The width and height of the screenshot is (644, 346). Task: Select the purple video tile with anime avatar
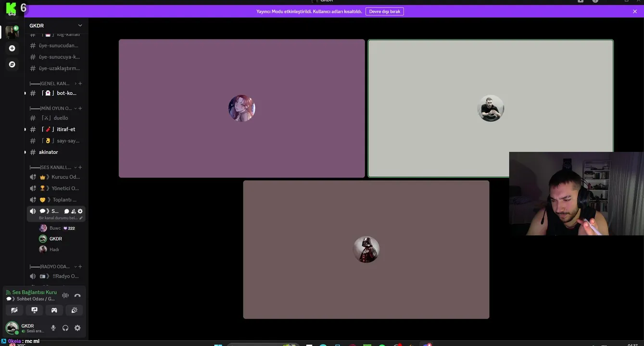tap(242, 109)
